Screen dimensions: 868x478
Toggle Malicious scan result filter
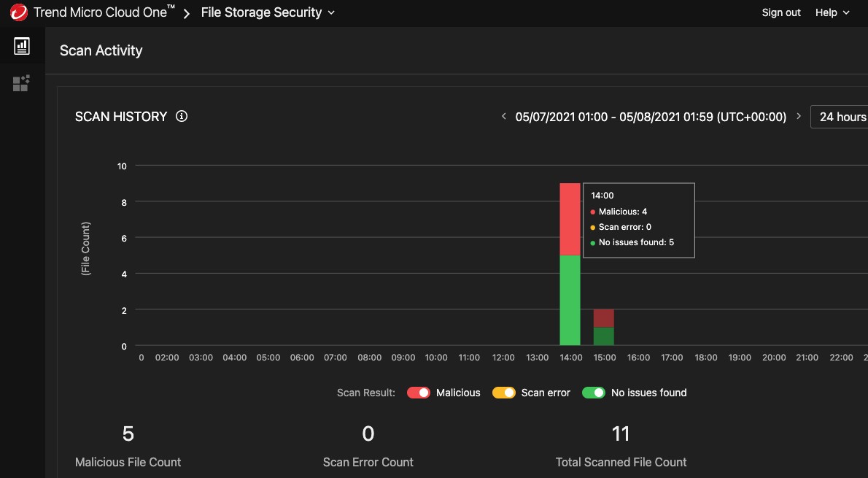click(x=419, y=393)
